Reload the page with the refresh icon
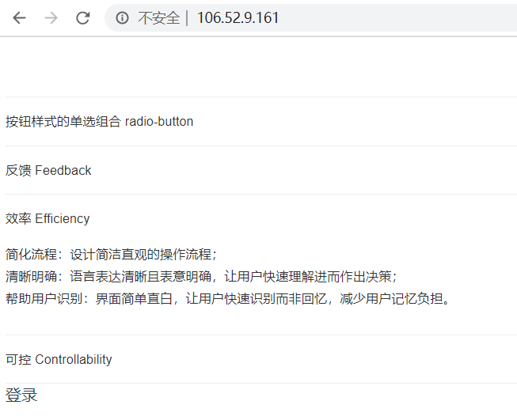Screen dimensions: 517x420 pos(83,17)
